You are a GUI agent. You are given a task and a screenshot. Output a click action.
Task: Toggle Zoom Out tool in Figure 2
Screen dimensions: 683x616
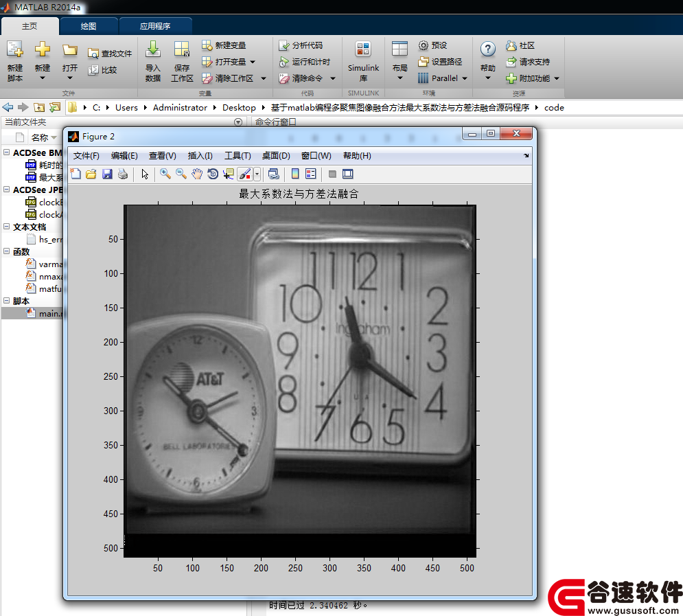181,174
